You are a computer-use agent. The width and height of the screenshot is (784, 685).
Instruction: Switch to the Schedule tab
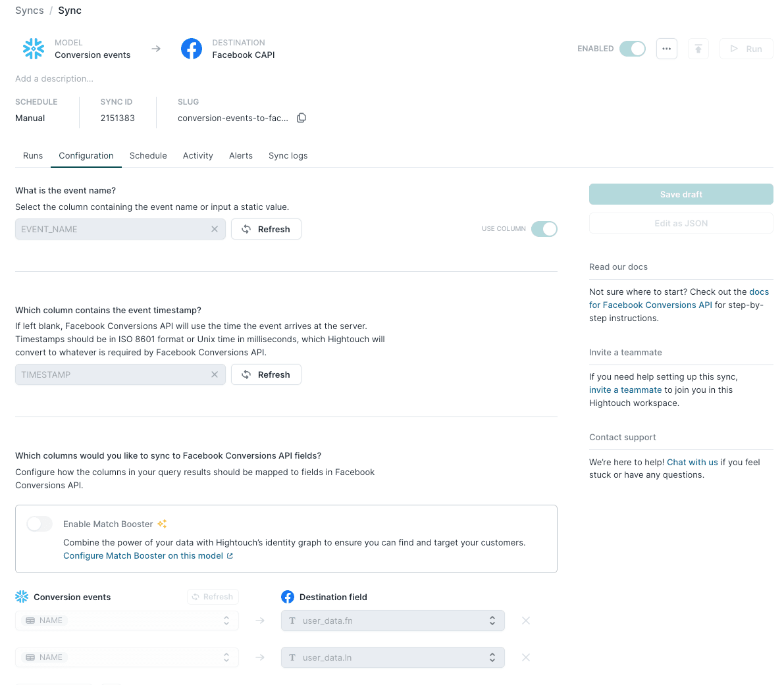click(148, 155)
